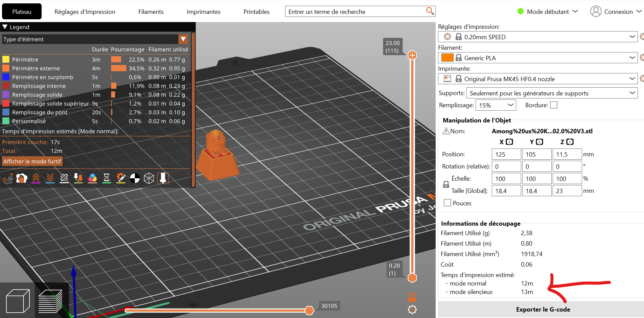Screen dimensions: 644x318
Task: Enable the Bordure checkbox
Action: pos(554,105)
